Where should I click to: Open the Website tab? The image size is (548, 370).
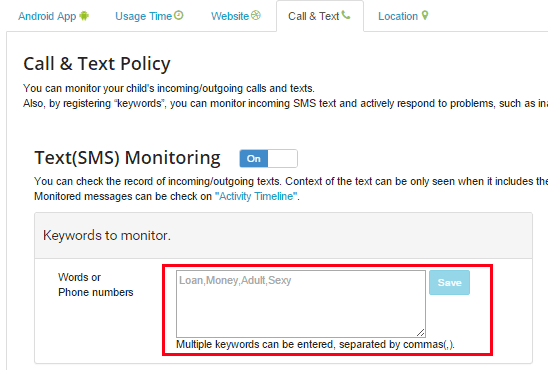tap(236, 16)
